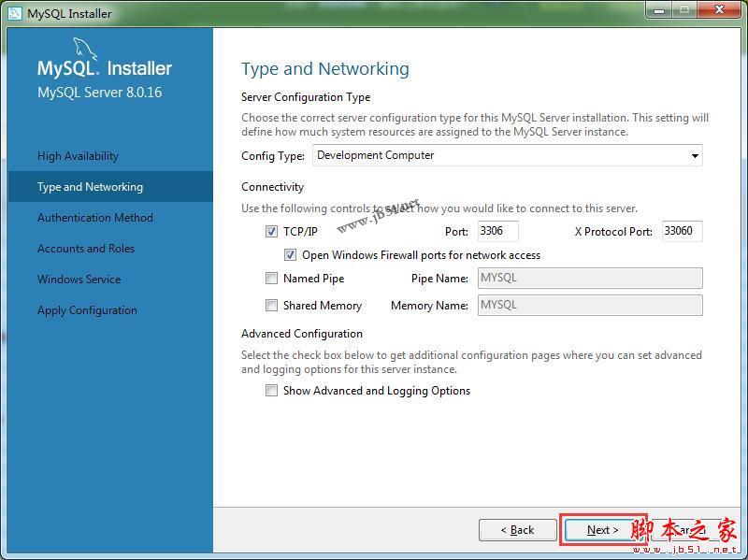Enable Show Advanced and Logging Options
Viewport: 748px width, 560px height.
(272, 391)
